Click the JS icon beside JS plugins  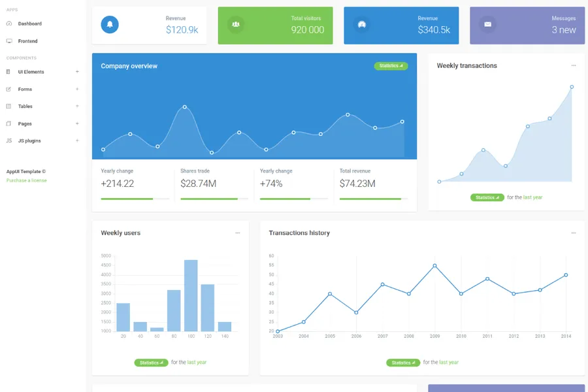(9, 140)
